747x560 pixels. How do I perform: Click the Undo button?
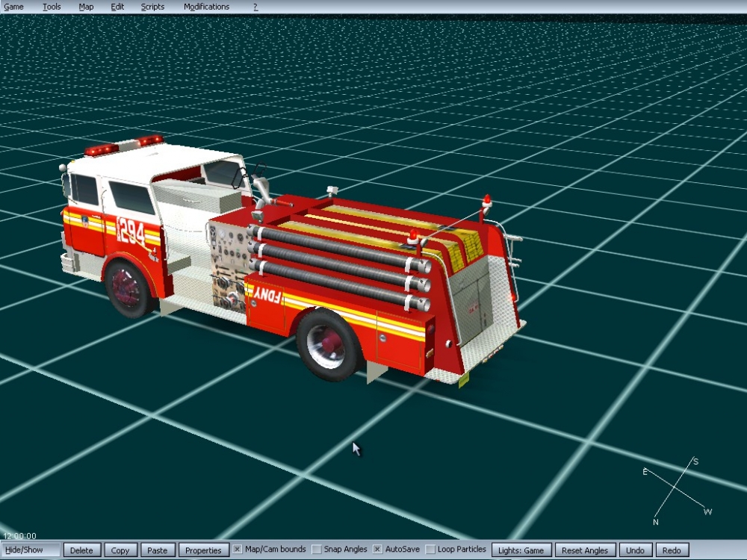(636, 550)
